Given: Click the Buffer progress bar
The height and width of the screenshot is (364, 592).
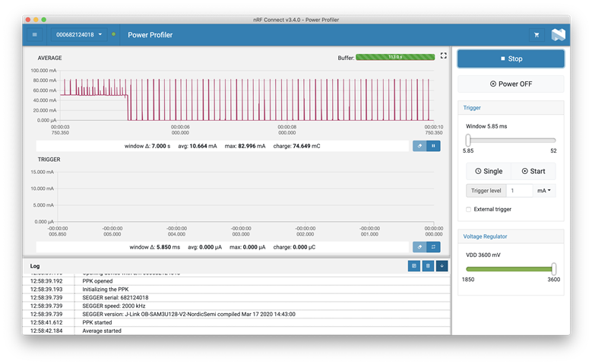Looking at the screenshot, I should click(x=395, y=57).
